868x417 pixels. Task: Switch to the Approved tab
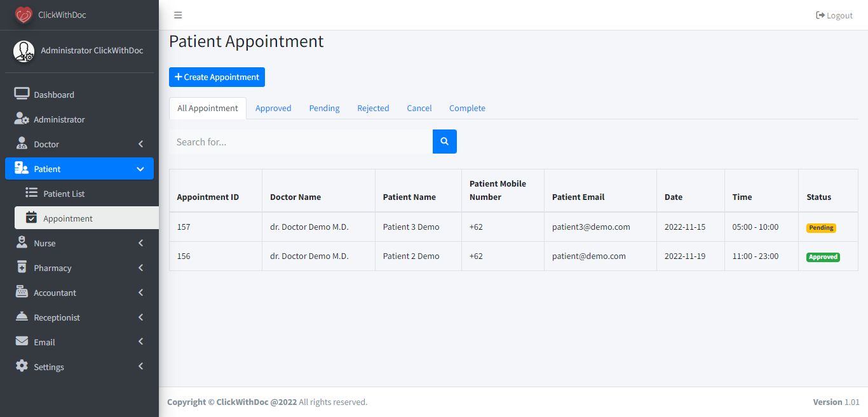273,109
